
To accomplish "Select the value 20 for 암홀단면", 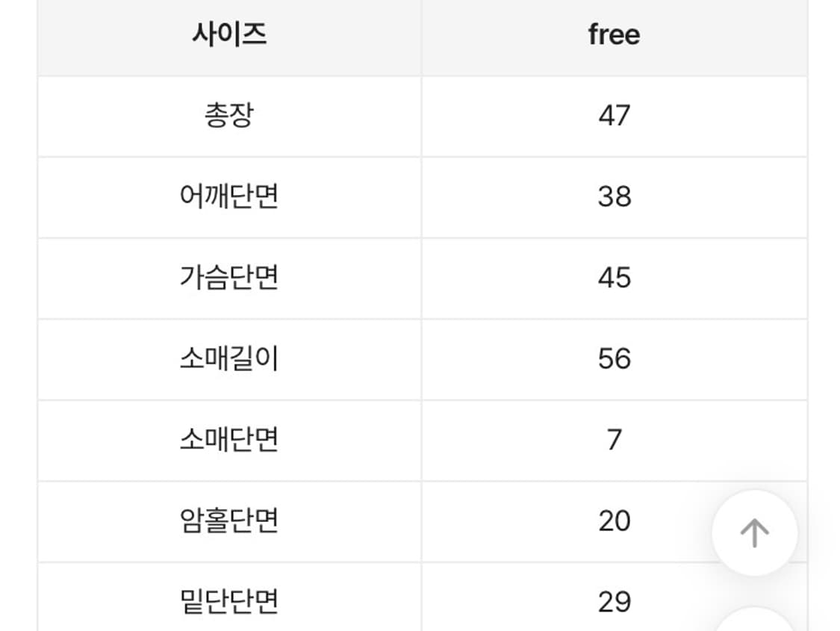I will (612, 521).
